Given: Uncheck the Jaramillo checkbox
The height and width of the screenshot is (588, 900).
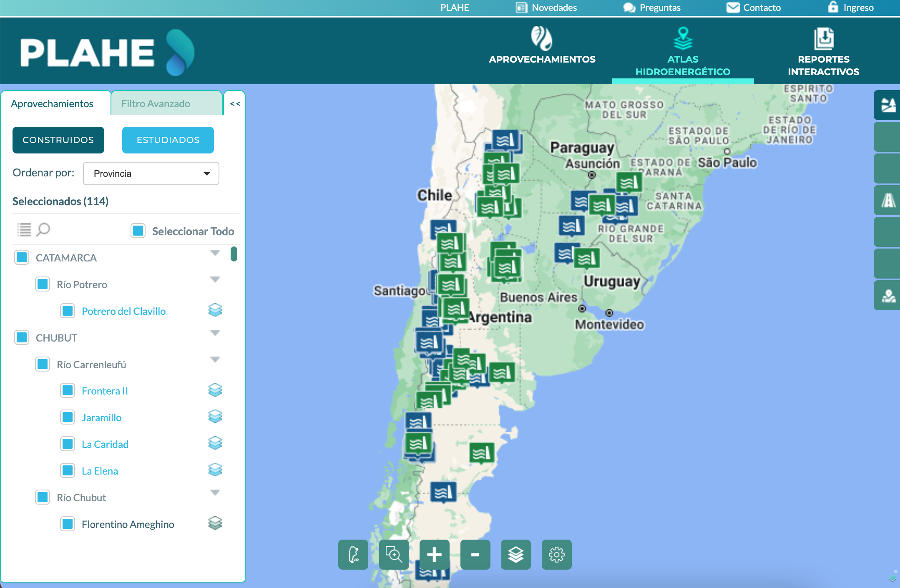Looking at the screenshot, I should pos(68,417).
